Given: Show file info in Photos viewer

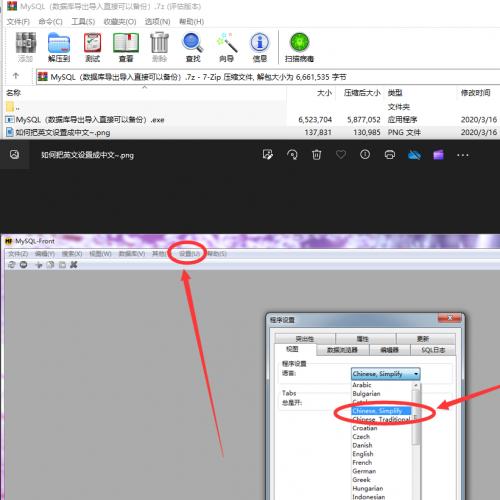Looking at the screenshot, I should click(x=365, y=155).
